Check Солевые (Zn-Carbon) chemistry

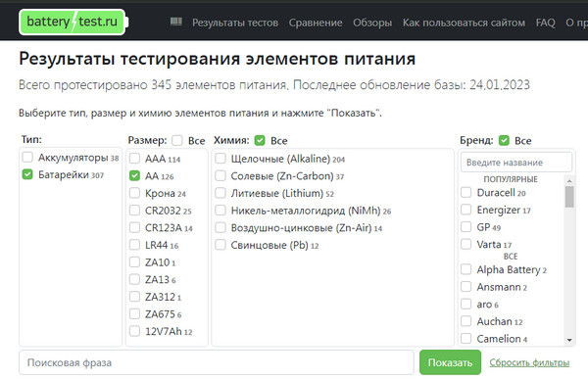tap(220, 175)
